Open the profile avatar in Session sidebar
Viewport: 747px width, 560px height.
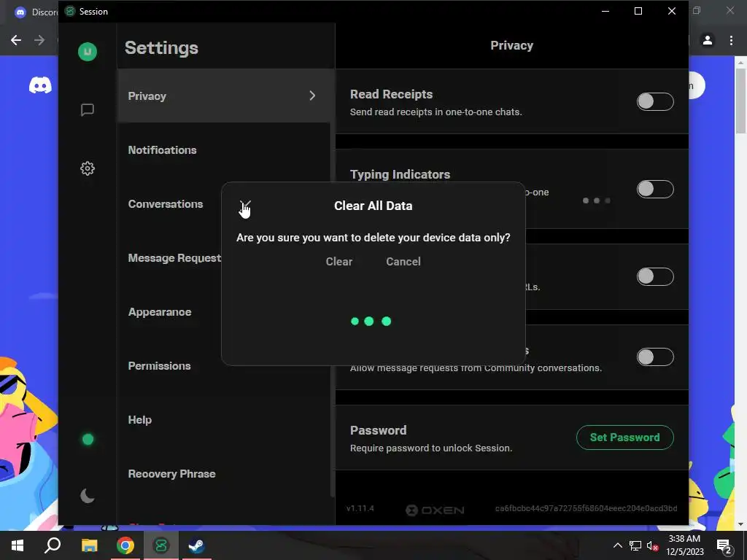pyautogui.click(x=88, y=52)
